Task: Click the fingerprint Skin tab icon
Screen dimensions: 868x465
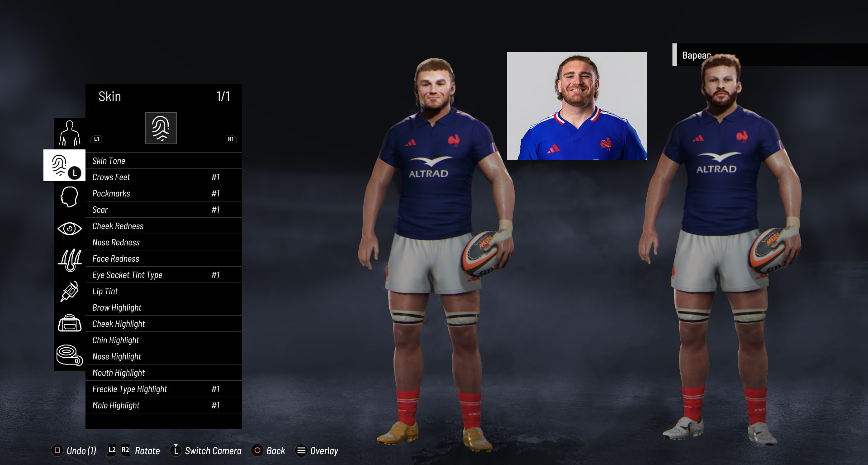Action: [161, 128]
